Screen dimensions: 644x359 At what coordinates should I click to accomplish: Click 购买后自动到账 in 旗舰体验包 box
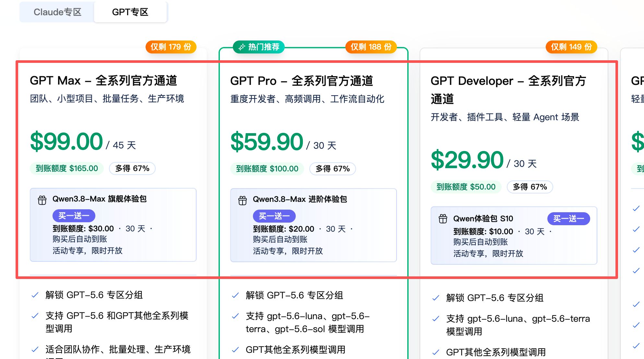pos(80,239)
